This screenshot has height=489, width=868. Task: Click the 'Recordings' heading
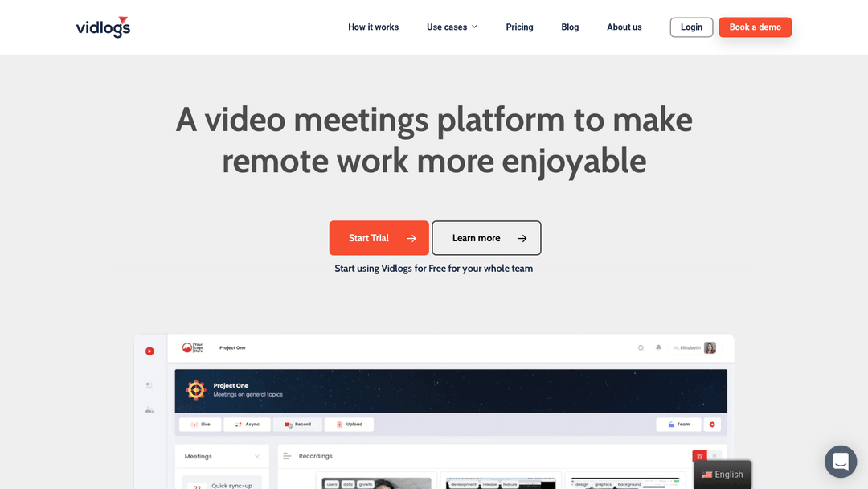click(316, 456)
